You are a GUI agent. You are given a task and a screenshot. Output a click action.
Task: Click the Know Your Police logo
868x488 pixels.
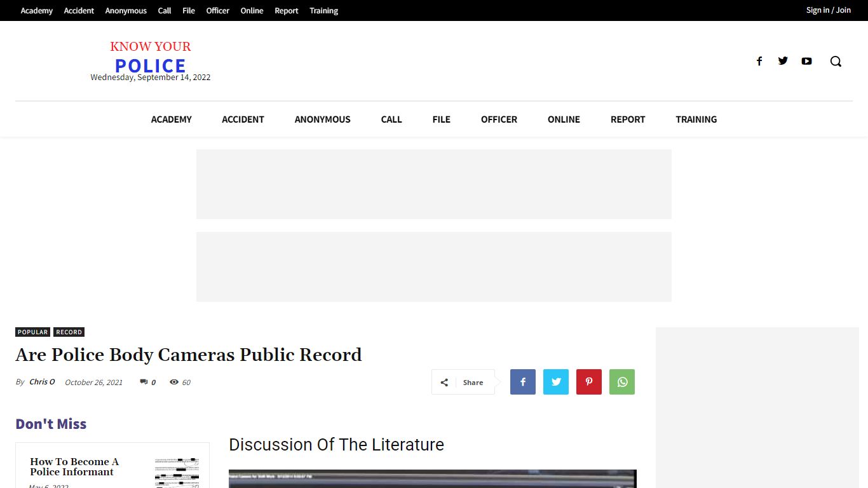pyautogui.click(x=151, y=58)
